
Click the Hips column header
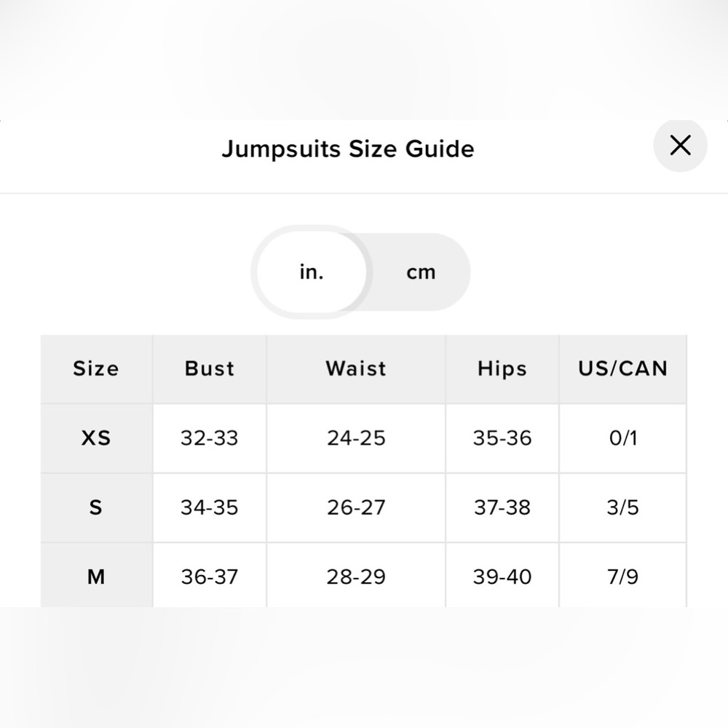point(502,368)
